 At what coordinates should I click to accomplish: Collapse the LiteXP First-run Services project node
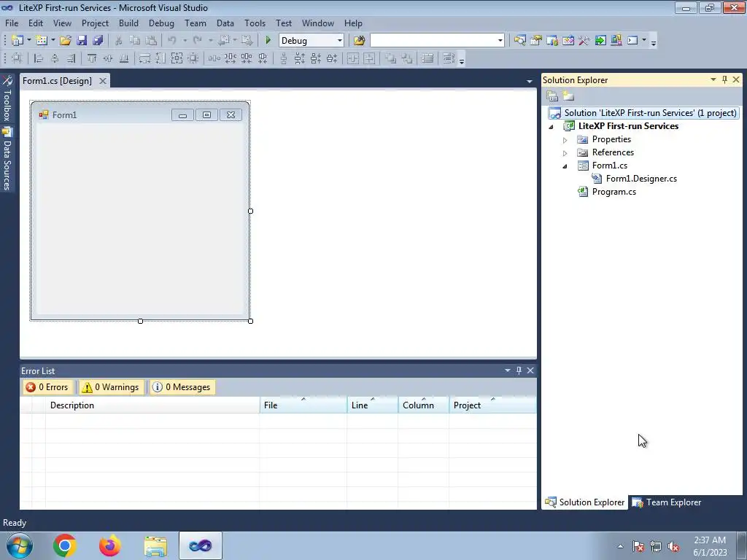pyautogui.click(x=551, y=127)
